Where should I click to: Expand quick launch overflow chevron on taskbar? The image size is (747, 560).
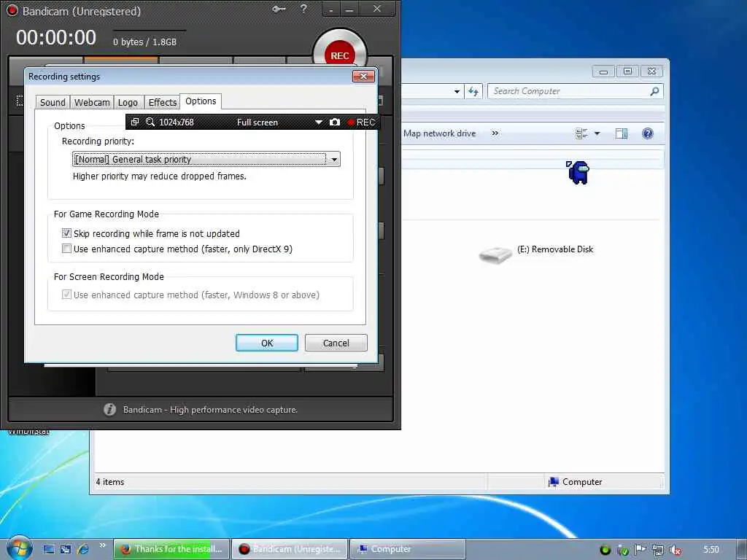click(102, 545)
